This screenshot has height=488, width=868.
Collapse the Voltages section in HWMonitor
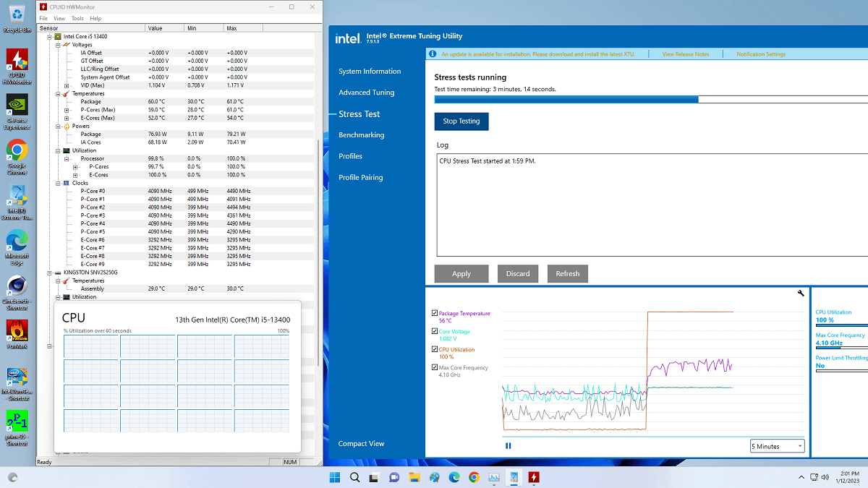[58, 45]
